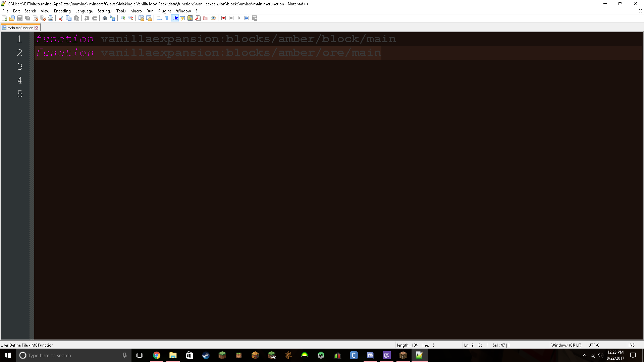
Task: Open the Encoding menu
Action: (62, 11)
